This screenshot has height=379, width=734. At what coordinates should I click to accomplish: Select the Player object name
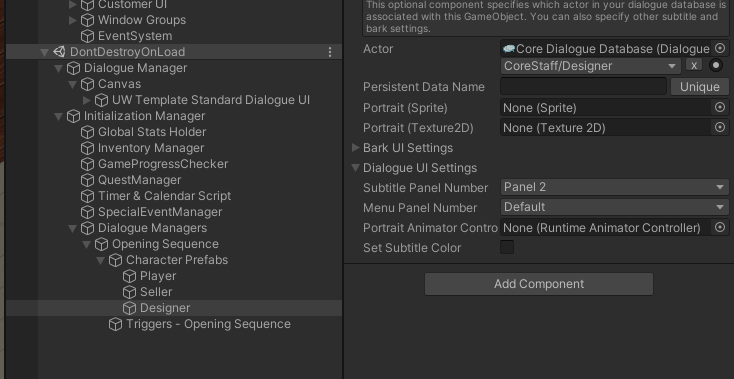tap(158, 276)
